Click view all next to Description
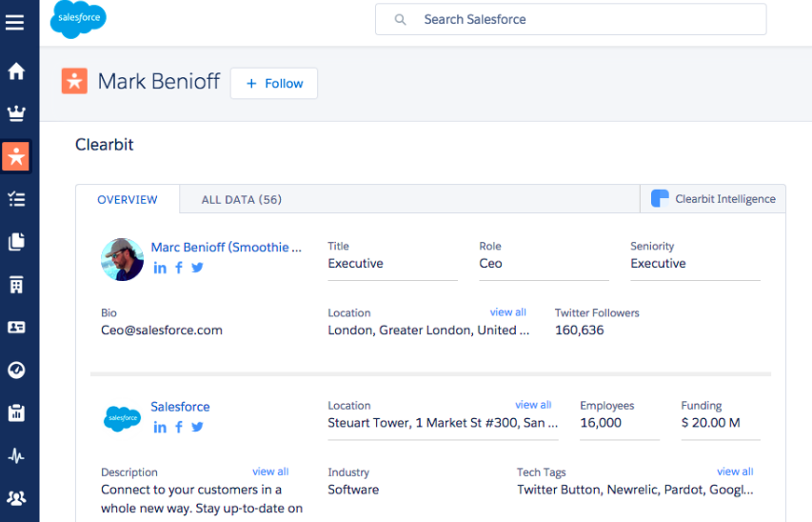The image size is (812, 522). pyautogui.click(x=270, y=472)
